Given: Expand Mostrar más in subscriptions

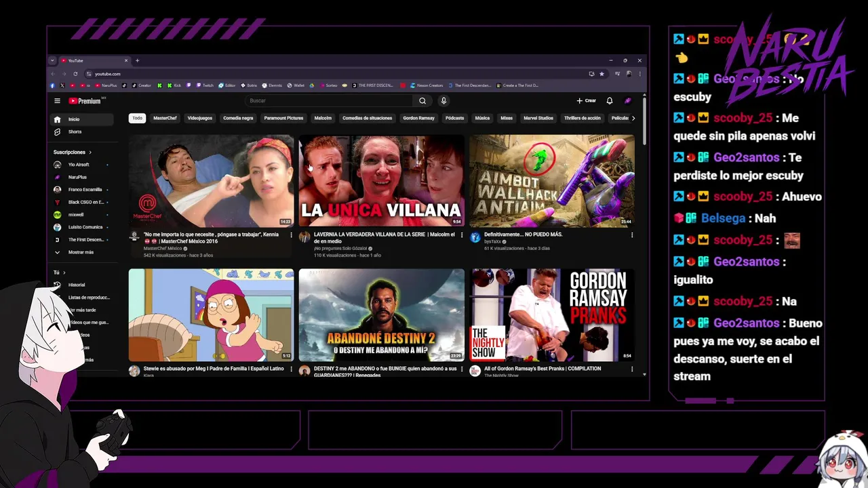Looking at the screenshot, I should coord(81,252).
